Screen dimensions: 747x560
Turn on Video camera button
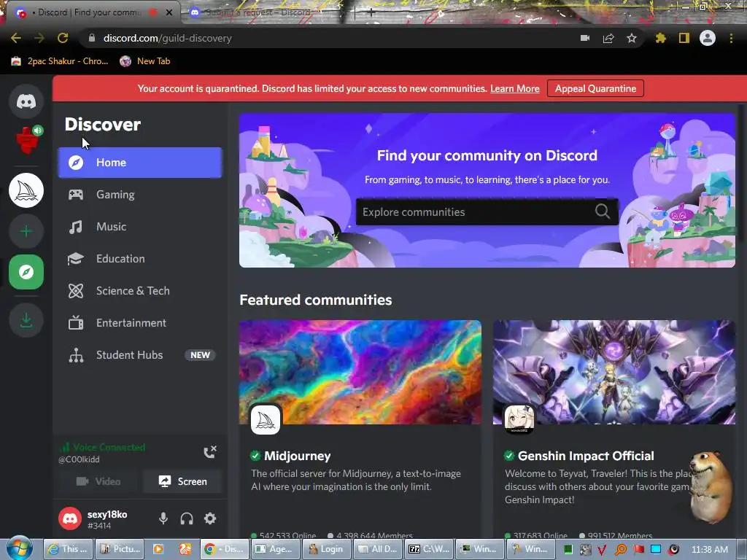point(98,481)
